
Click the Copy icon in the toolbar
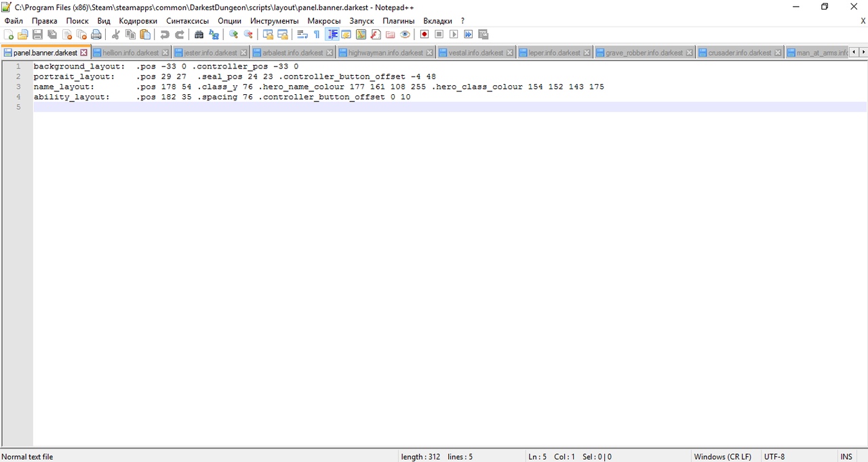[130, 35]
